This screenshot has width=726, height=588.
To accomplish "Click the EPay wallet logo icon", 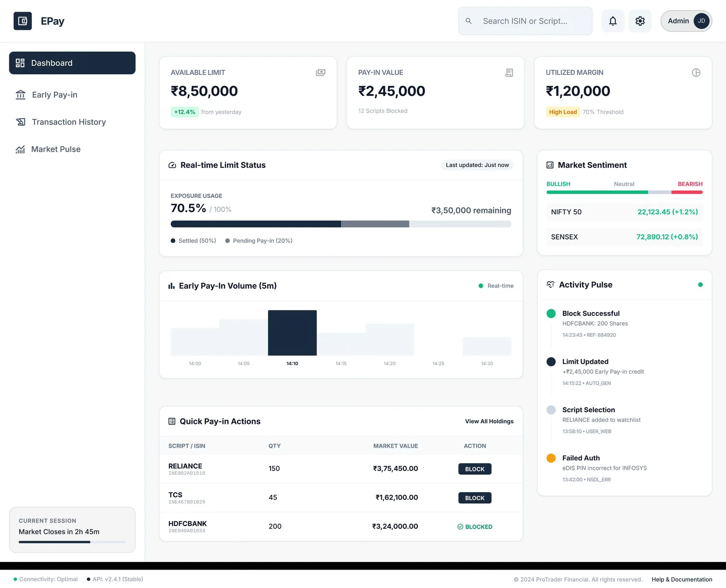I will 23,21.
